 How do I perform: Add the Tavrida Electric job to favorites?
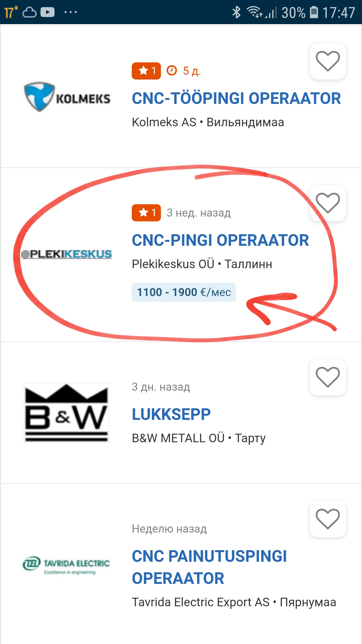pyautogui.click(x=328, y=519)
